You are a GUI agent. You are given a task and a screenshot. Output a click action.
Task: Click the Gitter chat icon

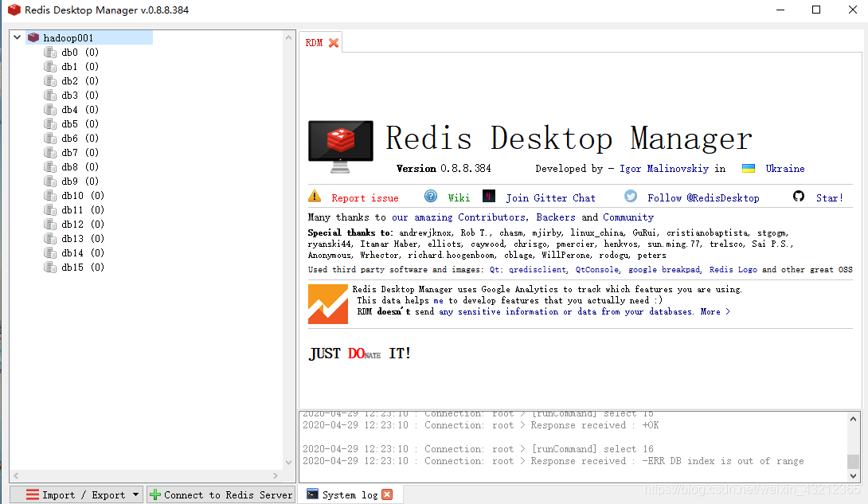[x=489, y=196]
